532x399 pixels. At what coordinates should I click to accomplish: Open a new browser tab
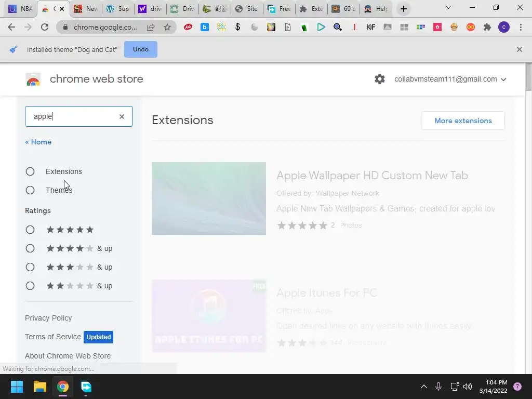[403, 9]
